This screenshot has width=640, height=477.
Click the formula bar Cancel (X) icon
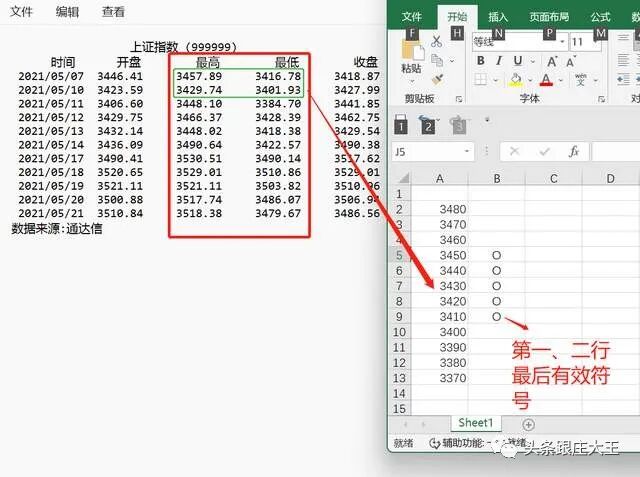click(x=514, y=152)
